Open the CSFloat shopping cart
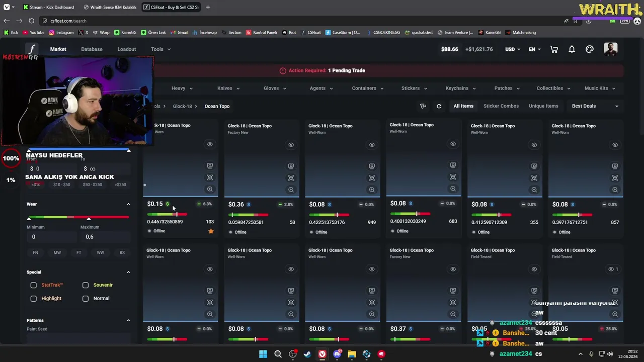 click(x=554, y=49)
